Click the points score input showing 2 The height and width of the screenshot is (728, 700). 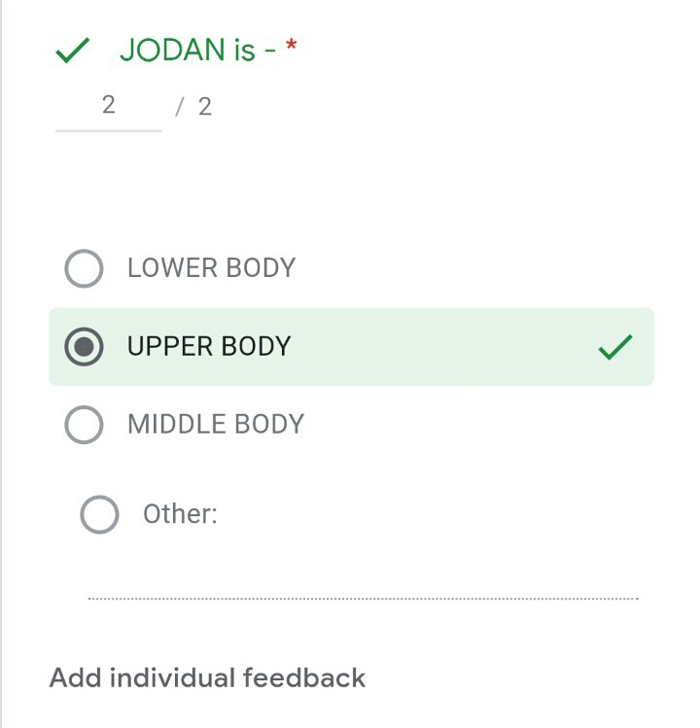pyautogui.click(x=108, y=105)
